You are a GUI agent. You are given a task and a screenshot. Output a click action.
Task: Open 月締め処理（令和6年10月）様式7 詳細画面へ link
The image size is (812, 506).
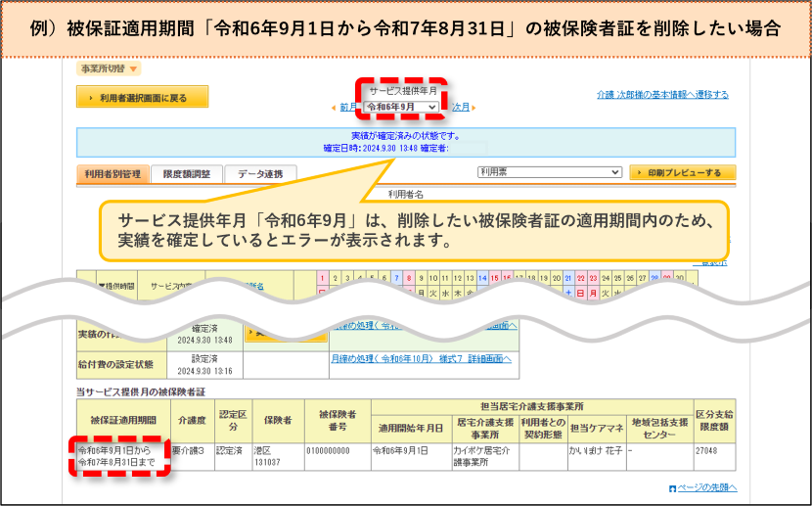(x=421, y=359)
